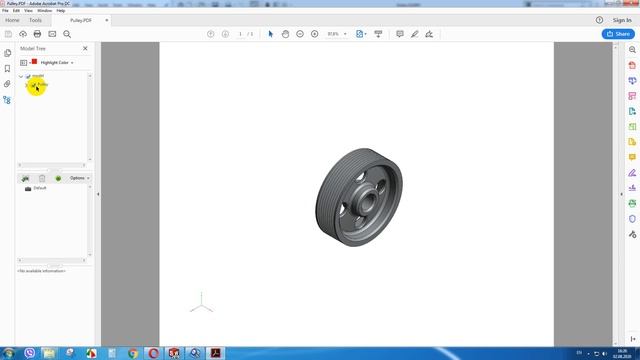The height and width of the screenshot is (360, 640).
Task: Click the scrolling mode toolbar icon
Action: coord(378,34)
